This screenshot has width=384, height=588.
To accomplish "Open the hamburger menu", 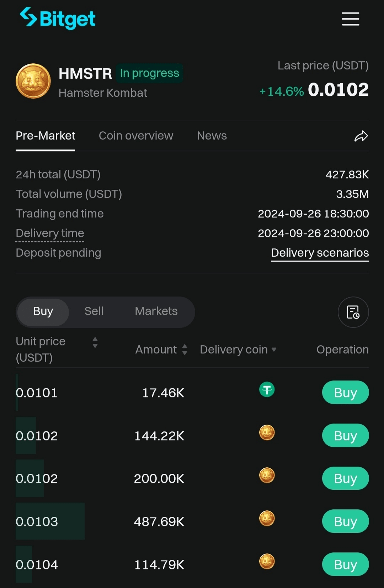I will tap(350, 19).
